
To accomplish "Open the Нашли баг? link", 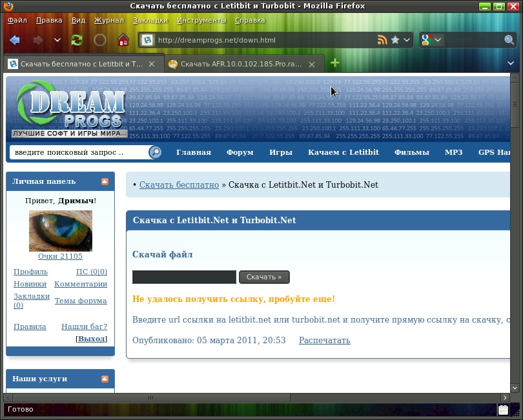I will [x=85, y=326].
